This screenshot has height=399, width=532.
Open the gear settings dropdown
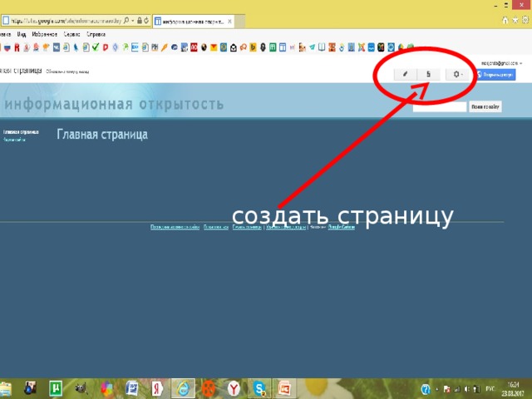click(457, 74)
